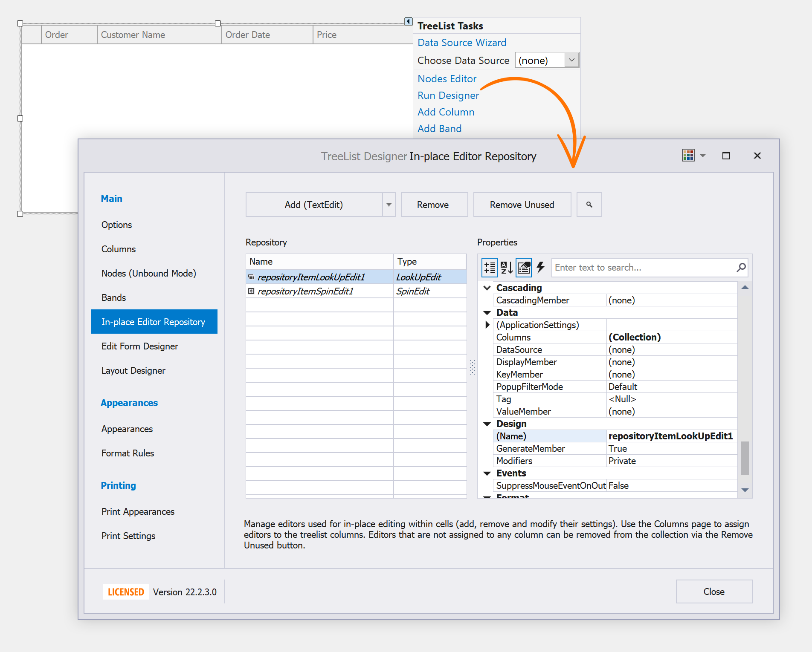812x652 pixels.
Task: Show events via the lightning bolt icon
Action: pyautogui.click(x=541, y=268)
